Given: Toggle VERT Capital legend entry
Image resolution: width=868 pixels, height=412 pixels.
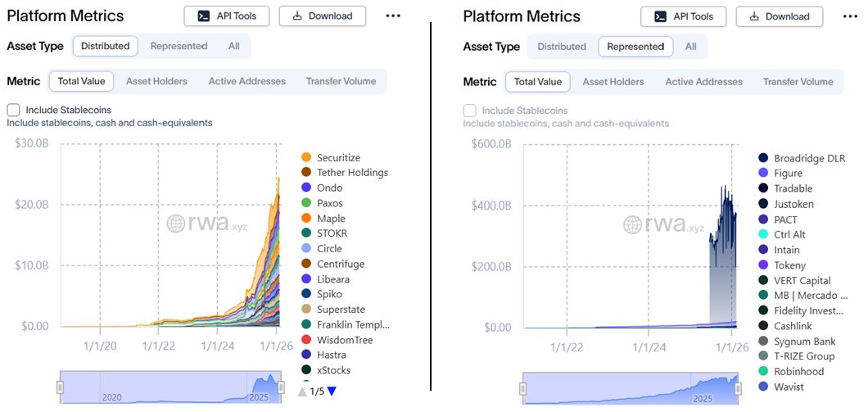Looking at the screenshot, I should [x=795, y=280].
